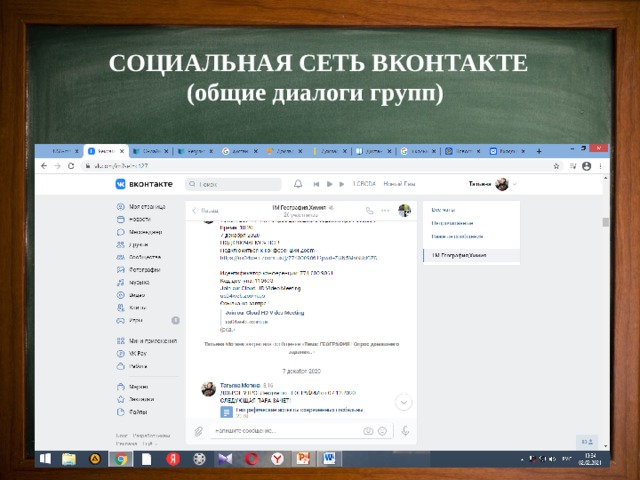Record voice message with microphone icon
Image resolution: width=640 pixels, height=480 pixels.
[x=405, y=431]
